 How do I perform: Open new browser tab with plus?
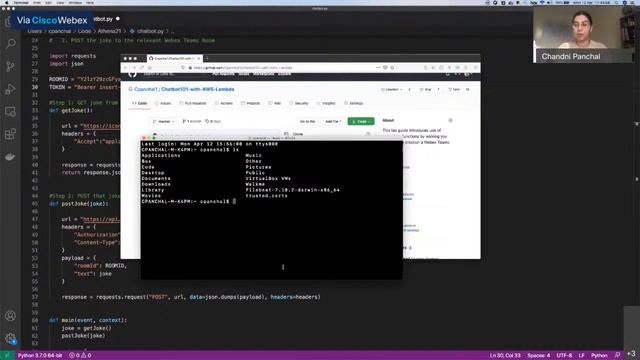(x=207, y=58)
